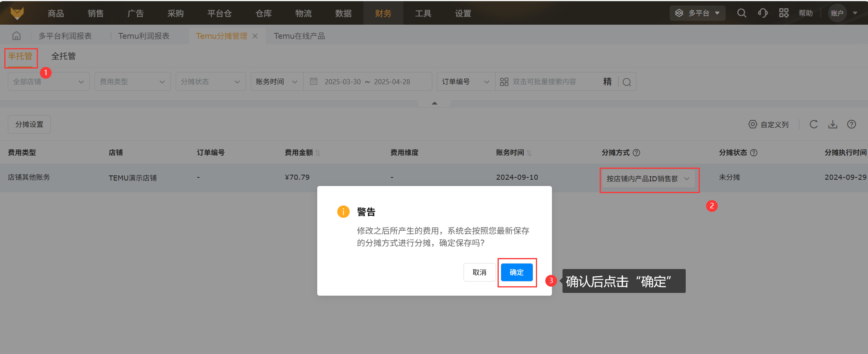Viewport: 868px width, 354px height.
Task: Open the 账户 account menu
Action: [x=843, y=13]
